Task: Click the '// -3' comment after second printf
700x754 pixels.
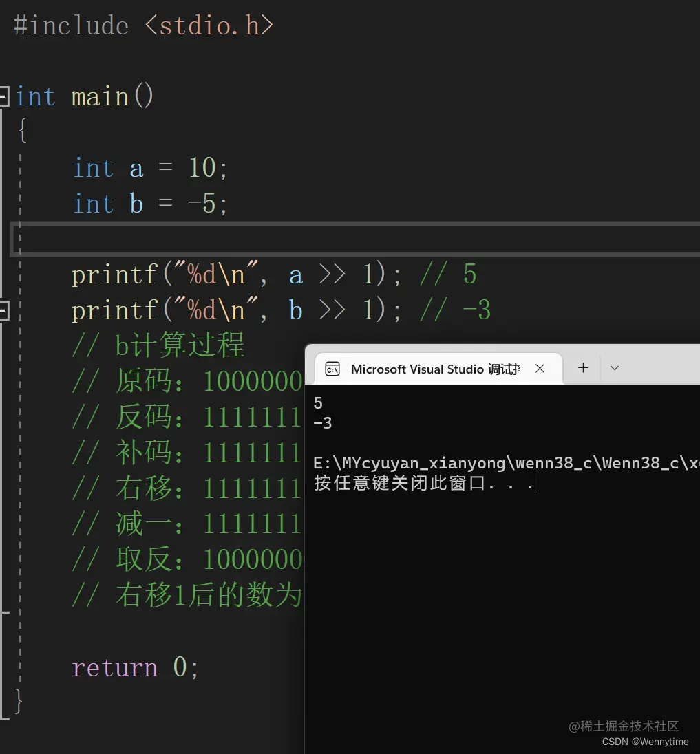Action: click(455, 310)
